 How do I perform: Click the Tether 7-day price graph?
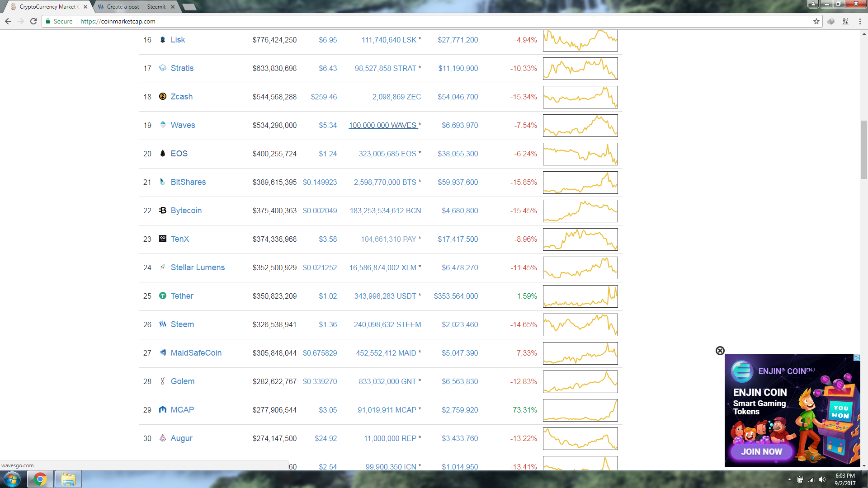580,296
